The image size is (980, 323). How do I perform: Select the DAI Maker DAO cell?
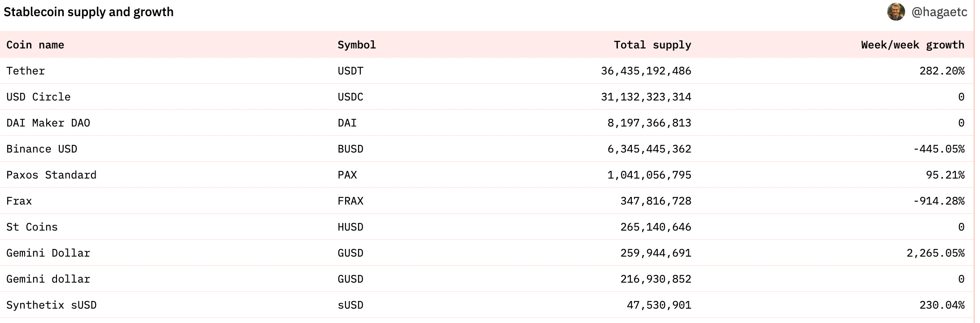pos(48,123)
